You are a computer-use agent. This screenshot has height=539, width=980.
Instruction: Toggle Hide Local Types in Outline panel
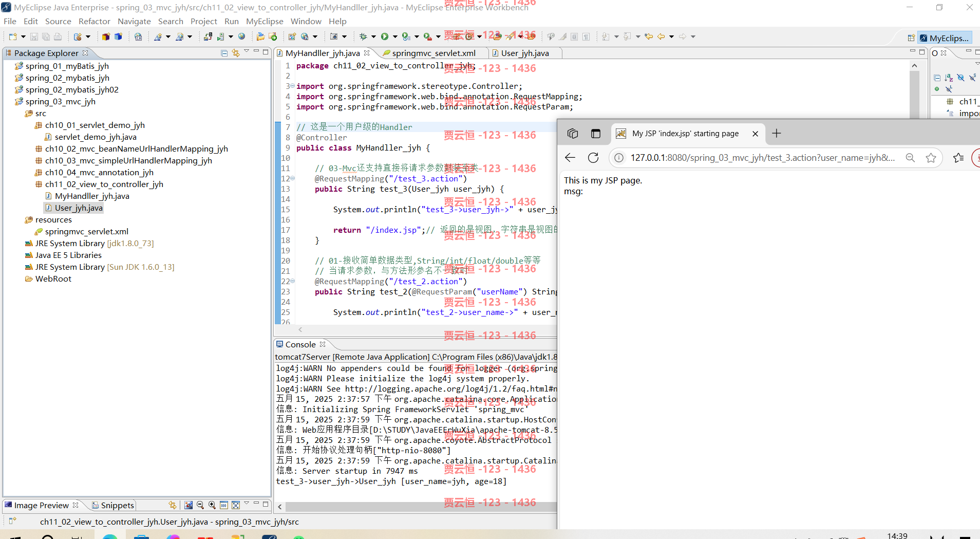(949, 89)
